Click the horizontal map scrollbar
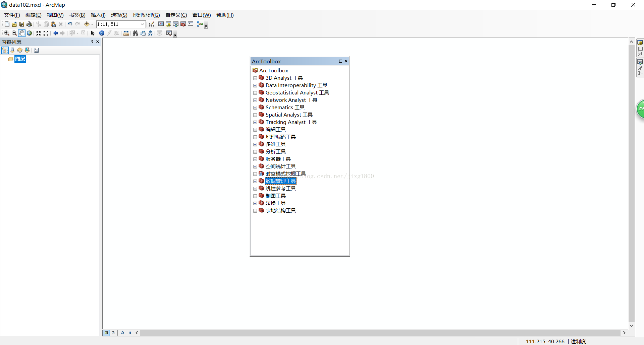The image size is (644, 345). [x=380, y=333]
